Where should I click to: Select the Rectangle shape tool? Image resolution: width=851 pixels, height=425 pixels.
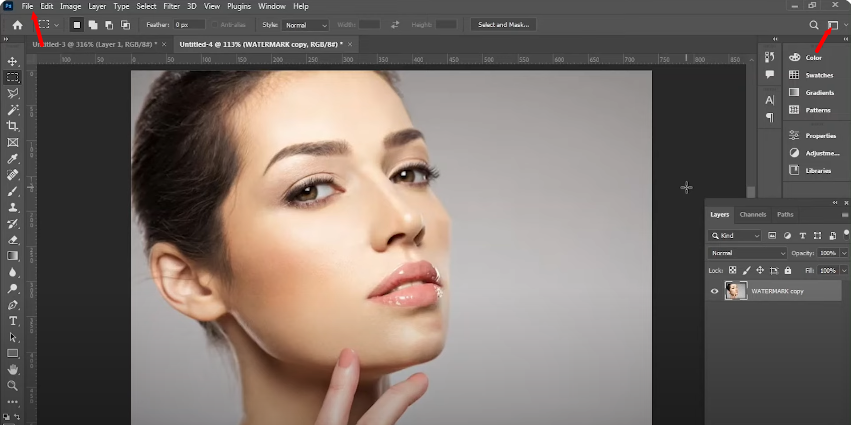point(12,354)
